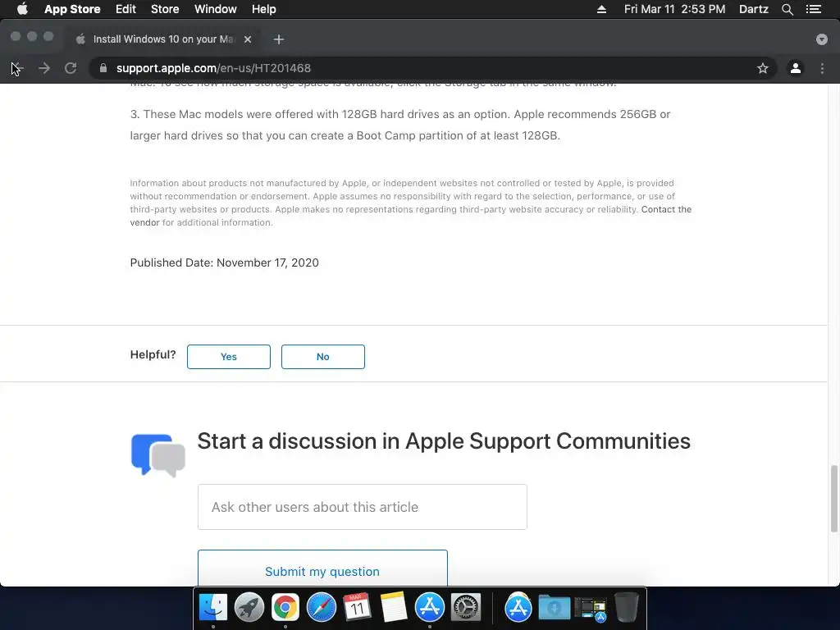Open the Downloads folder in Dock

(x=555, y=608)
